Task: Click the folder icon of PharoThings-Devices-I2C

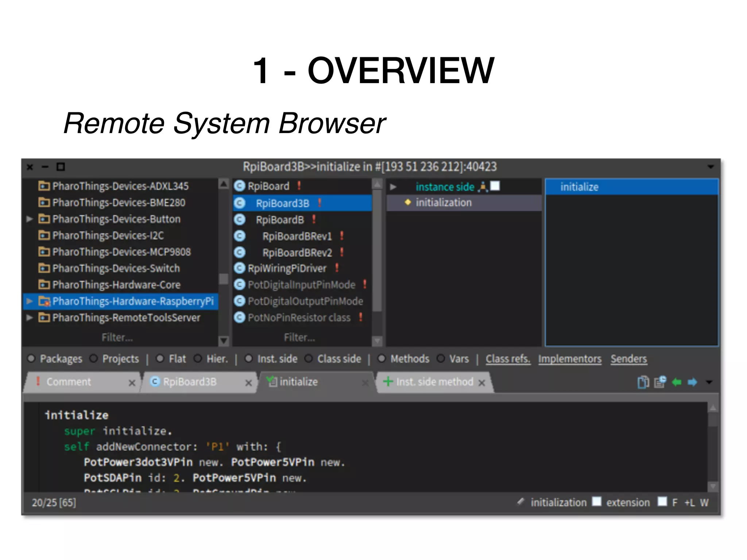Action: tap(44, 235)
